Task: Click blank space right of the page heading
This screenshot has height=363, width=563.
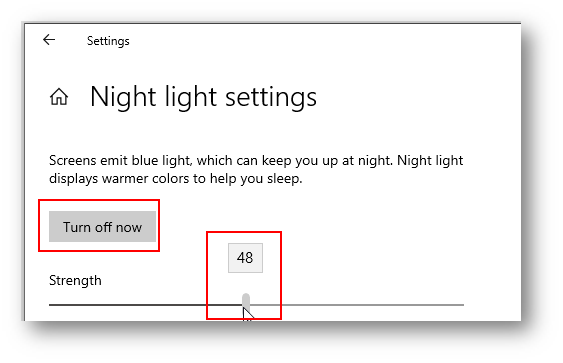Action: 417,97
